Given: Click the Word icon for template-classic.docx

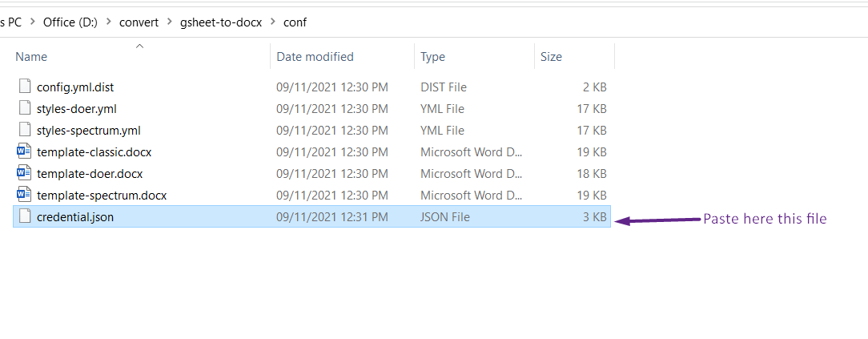Looking at the screenshot, I should [24, 151].
